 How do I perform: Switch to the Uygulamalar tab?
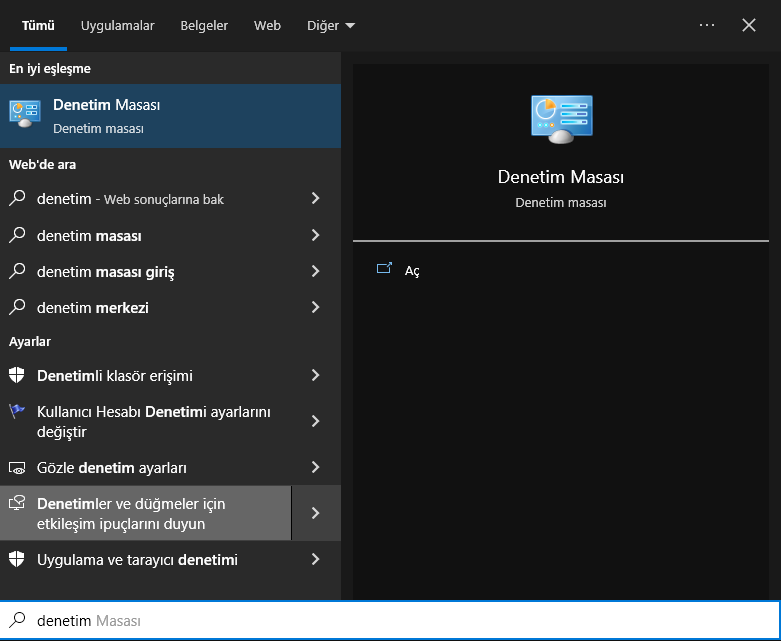[118, 25]
